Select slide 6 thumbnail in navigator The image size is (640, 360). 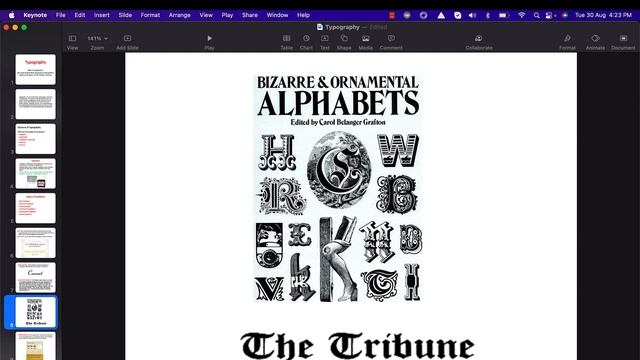click(36, 243)
